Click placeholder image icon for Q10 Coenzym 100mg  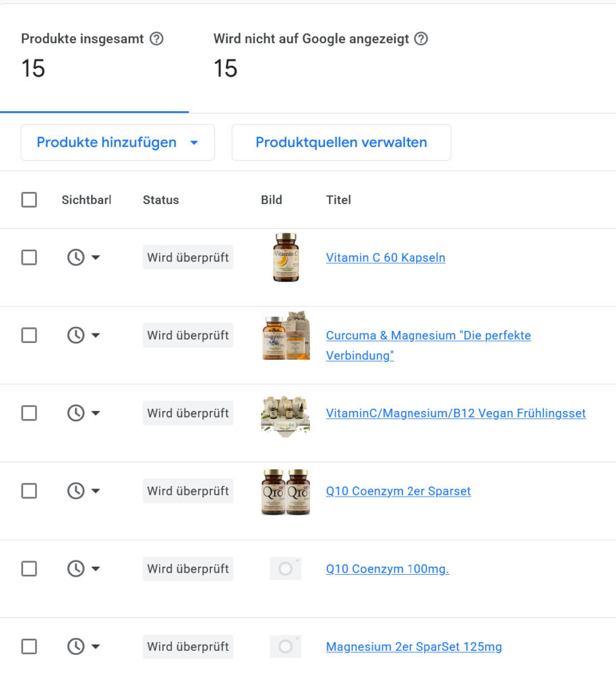[x=285, y=569]
